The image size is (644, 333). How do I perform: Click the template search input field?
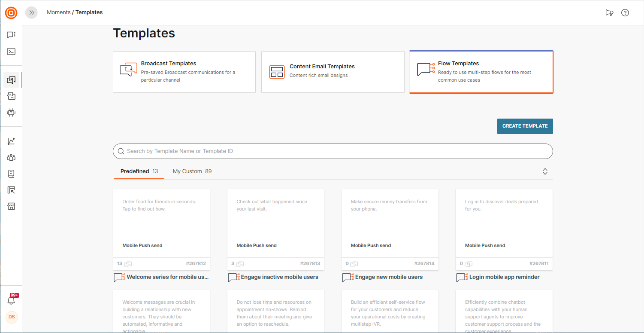(333, 151)
